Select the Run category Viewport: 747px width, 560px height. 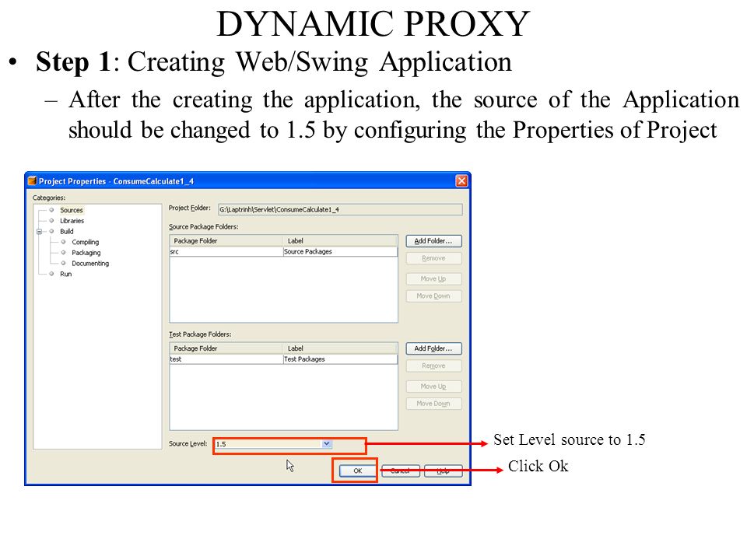65,274
